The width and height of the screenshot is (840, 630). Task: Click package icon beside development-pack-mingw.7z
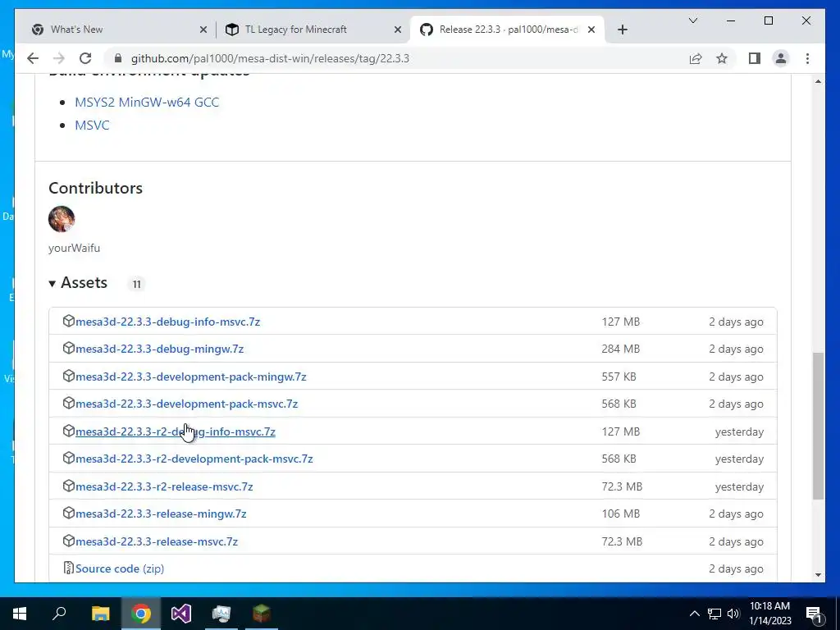pyautogui.click(x=69, y=376)
